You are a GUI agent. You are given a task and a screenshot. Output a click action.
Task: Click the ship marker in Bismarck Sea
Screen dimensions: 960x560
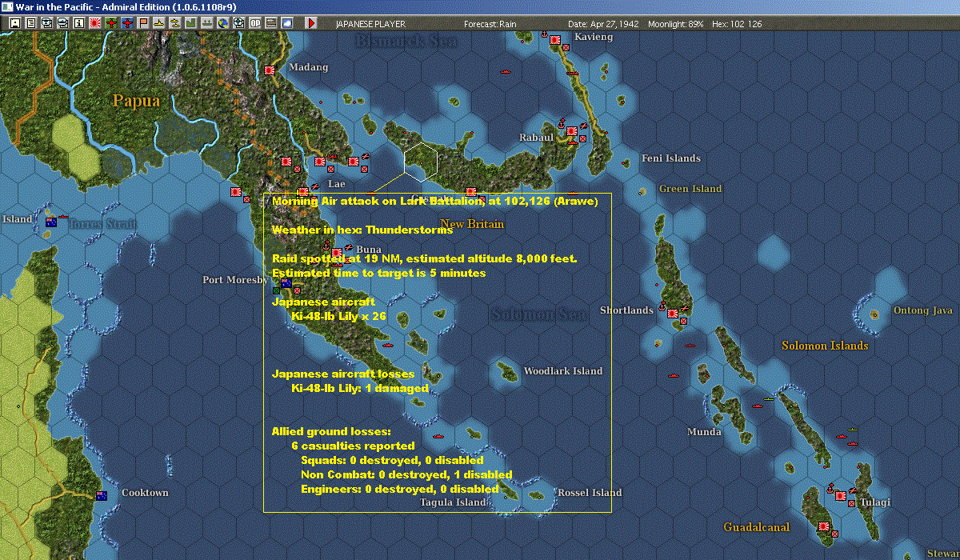(505, 71)
